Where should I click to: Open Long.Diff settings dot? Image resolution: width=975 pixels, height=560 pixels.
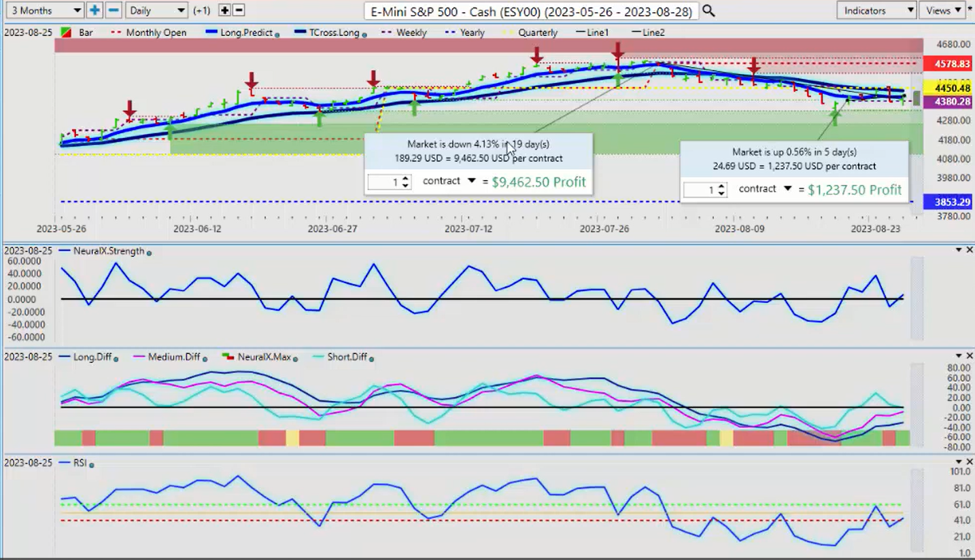coord(116,358)
